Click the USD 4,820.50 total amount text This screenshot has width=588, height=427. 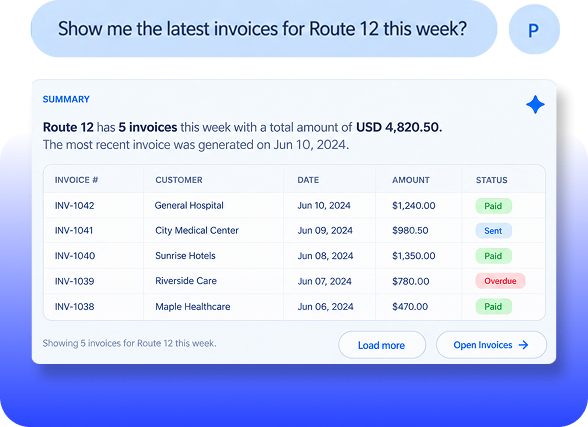(x=399, y=127)
